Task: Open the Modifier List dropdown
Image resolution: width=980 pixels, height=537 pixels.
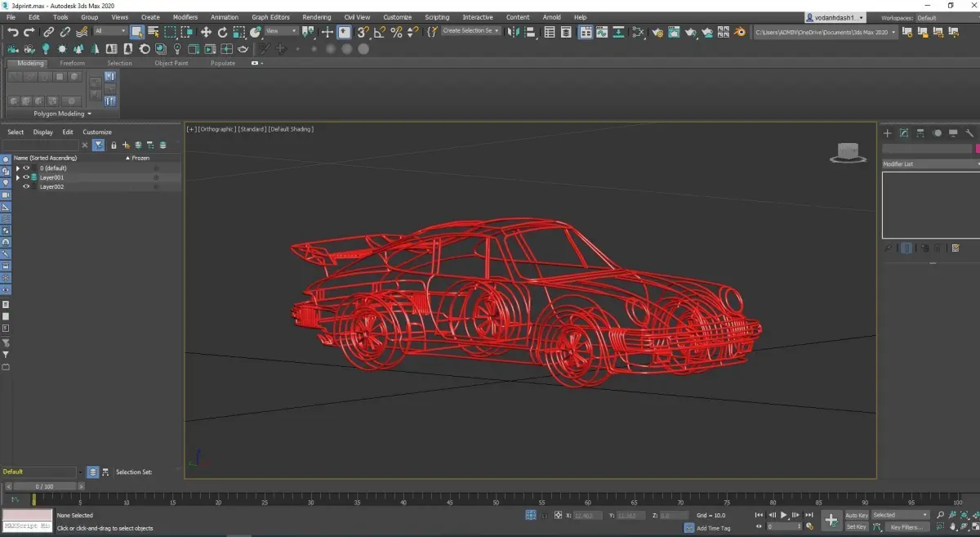Action: tap(929, 164)
